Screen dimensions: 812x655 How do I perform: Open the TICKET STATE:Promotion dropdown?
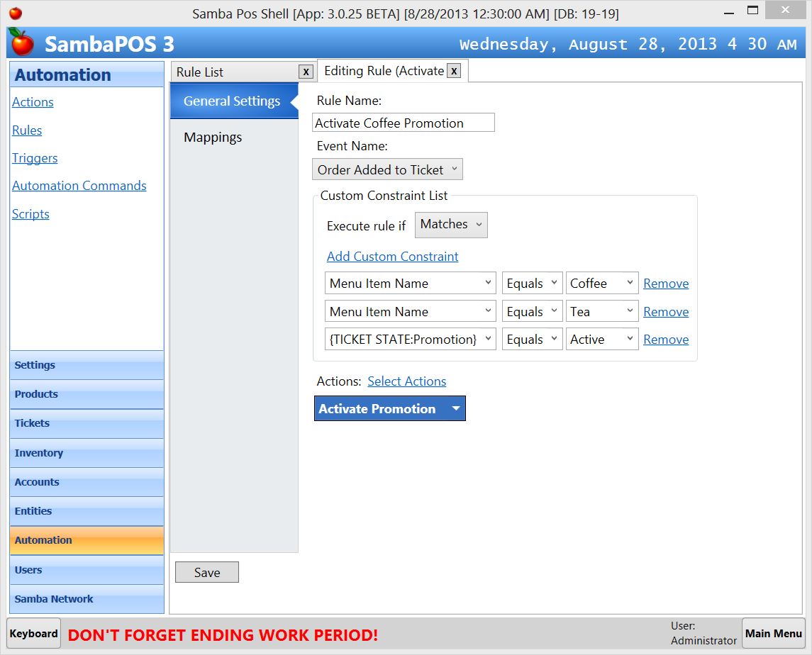click(x=410, y=339)
